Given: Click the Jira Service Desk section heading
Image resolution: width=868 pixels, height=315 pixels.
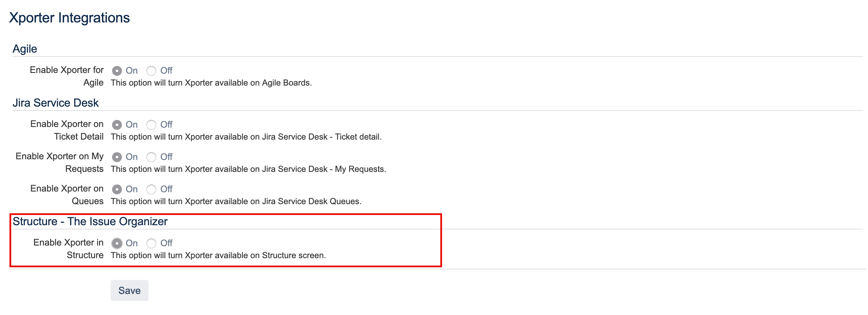Looking at the screenshot, I should [x=56, y=103].
